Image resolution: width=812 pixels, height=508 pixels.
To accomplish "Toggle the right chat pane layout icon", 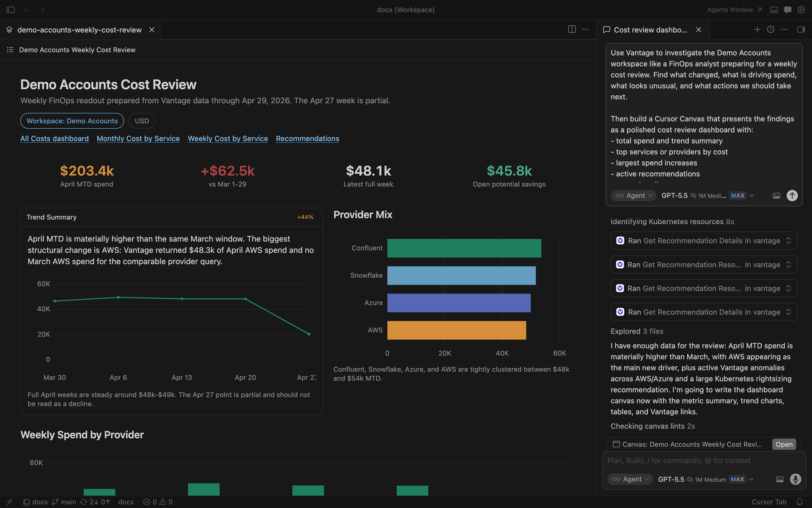I will pyautogui.click(x=801, y=29).
